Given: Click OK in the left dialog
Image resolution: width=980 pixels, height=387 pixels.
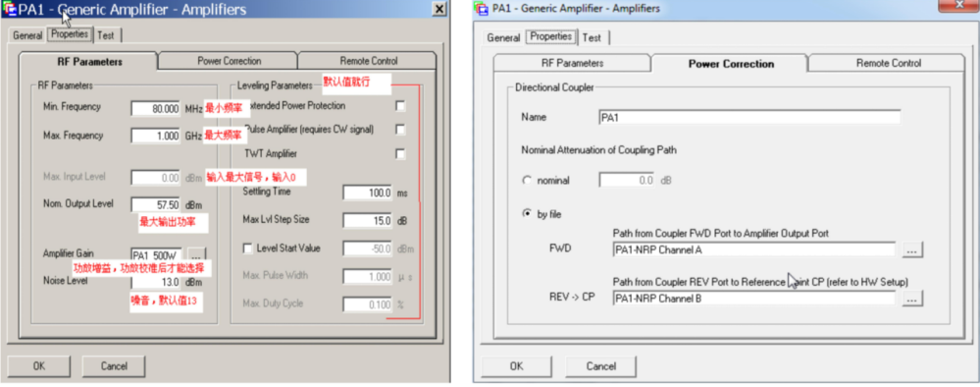Looking at the screenshot, I should click(x=39, y=366).
